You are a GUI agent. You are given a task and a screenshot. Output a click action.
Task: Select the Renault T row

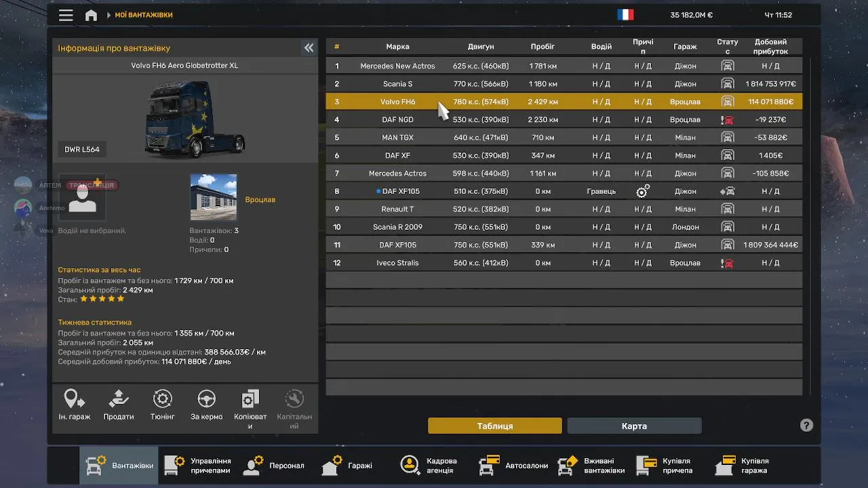[564, 209]
